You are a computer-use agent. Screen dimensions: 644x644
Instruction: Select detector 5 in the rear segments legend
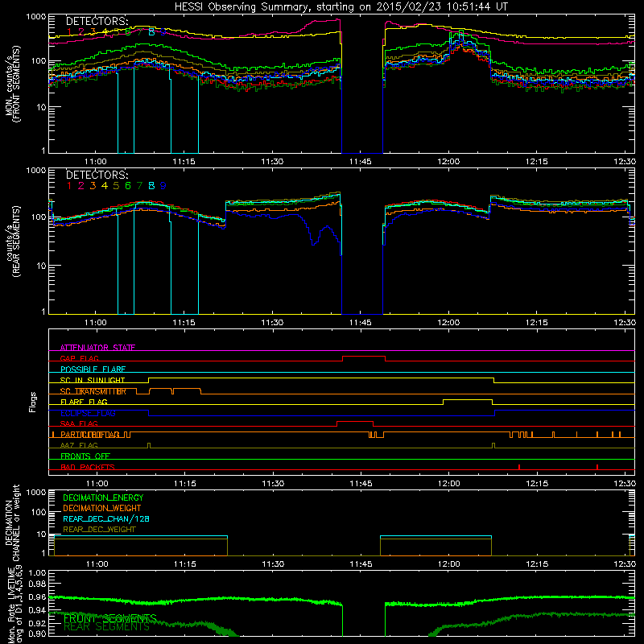[x=116, y=186]
